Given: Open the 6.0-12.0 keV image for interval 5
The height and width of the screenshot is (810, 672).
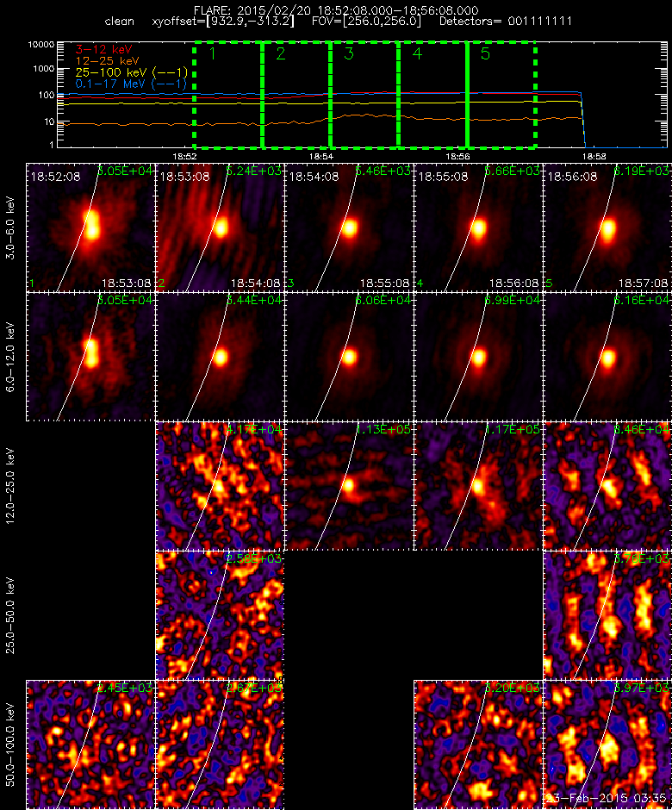Looking at the screenshot, I should pyautogui.click(x=607, y=357).
